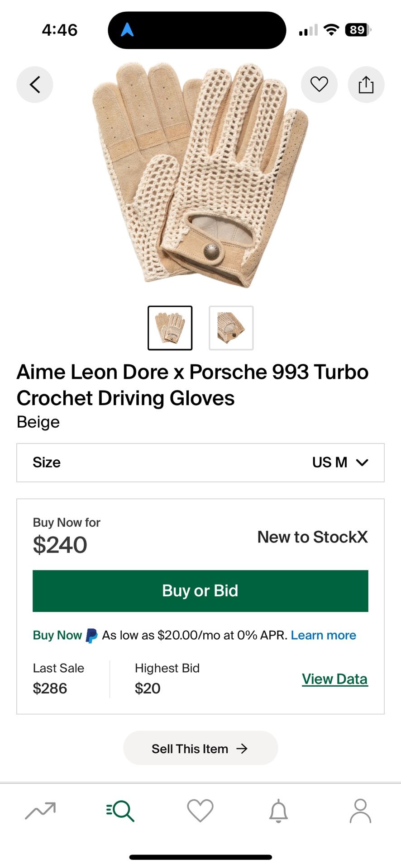
Task: Share this glove listing
Action: 366,84
